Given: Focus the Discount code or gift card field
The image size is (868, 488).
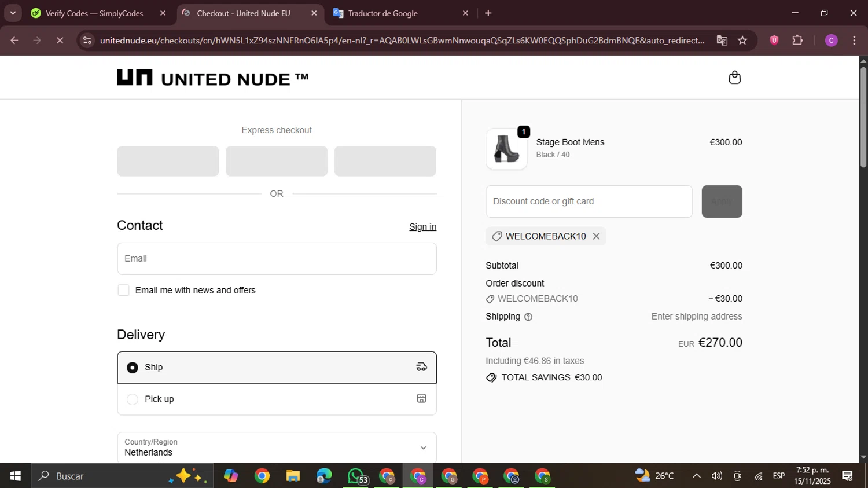Looking at the screenshot, I should tap(589, 201).
